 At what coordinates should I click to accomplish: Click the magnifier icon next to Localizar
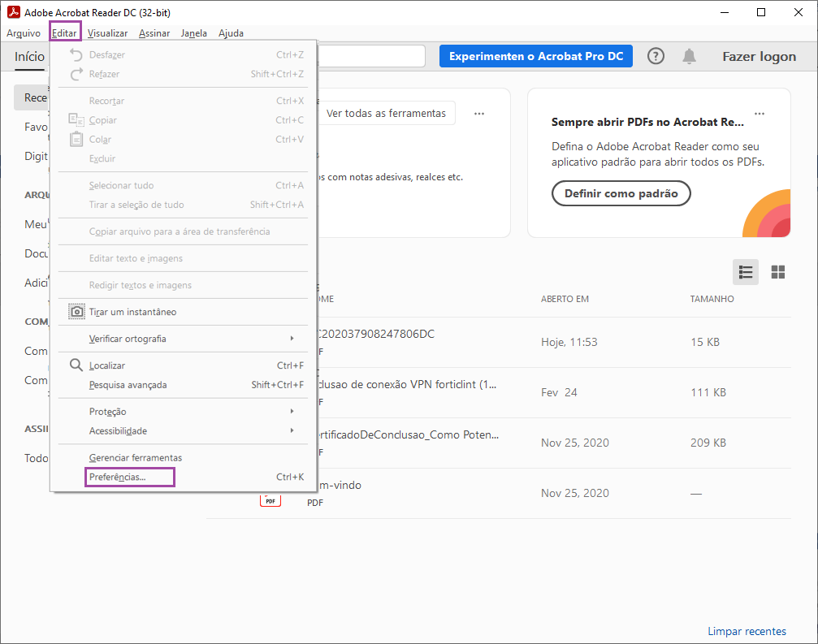(x=76, y=365)
